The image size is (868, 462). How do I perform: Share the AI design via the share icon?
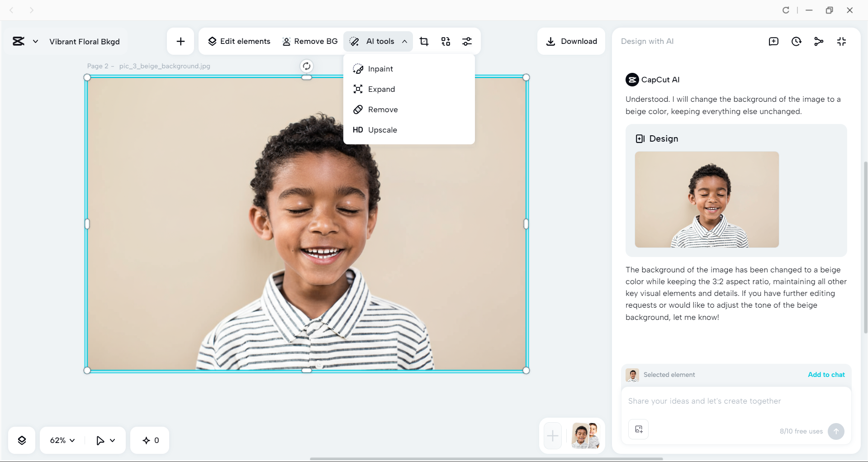[819, 41]
